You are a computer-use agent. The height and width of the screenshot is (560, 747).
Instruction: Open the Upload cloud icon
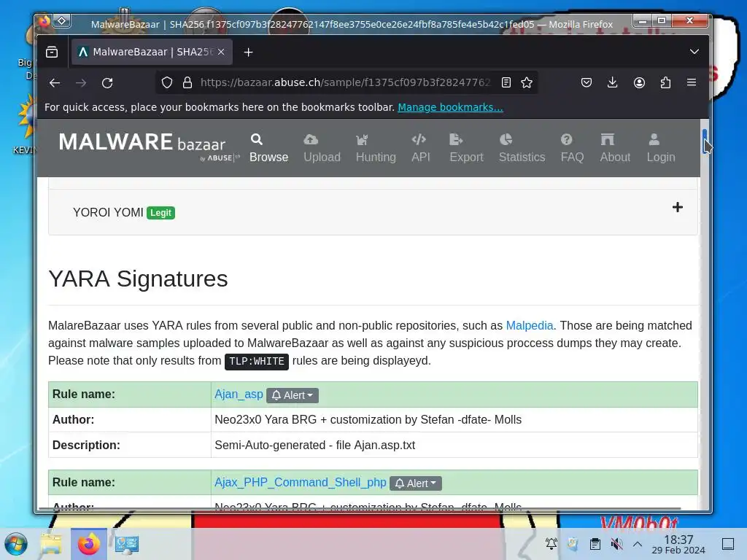point(311,139)
